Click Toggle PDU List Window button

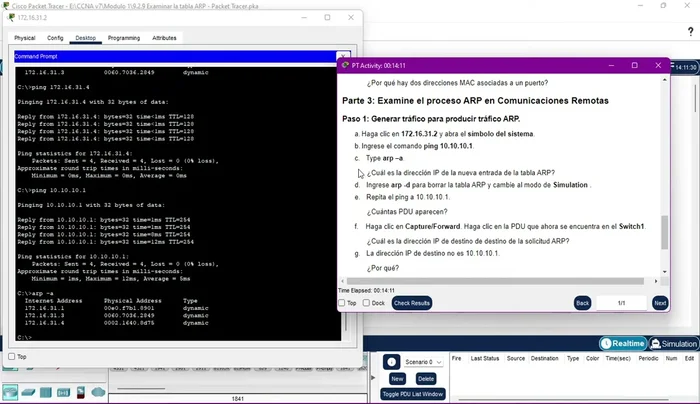coord(412,394)
